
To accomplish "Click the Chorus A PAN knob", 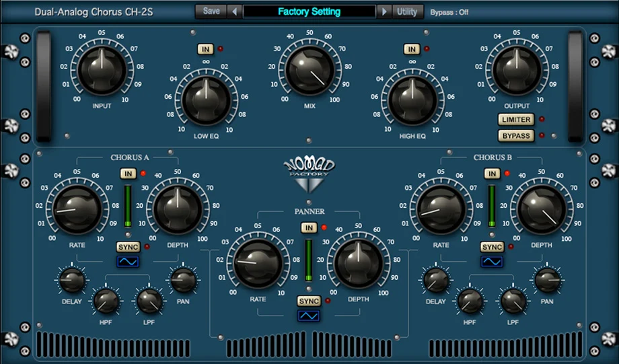I will point(183,280).
